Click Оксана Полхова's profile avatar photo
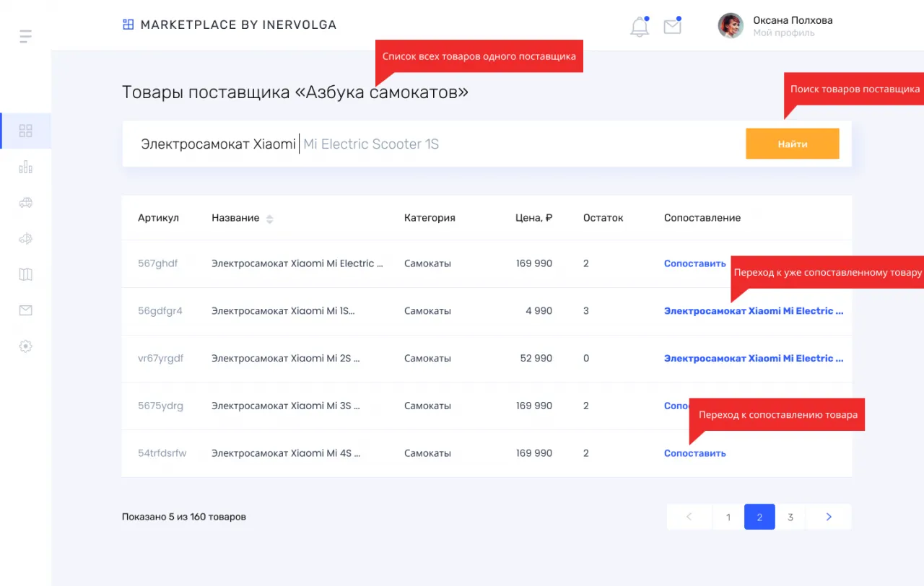 coord(730,25)
